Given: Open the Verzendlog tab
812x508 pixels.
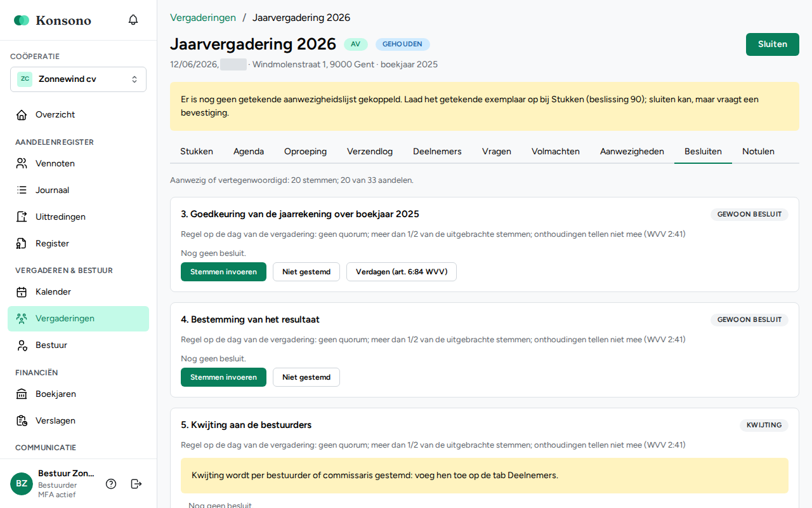Looking at the screenshot, I should (x=370, y=152).
